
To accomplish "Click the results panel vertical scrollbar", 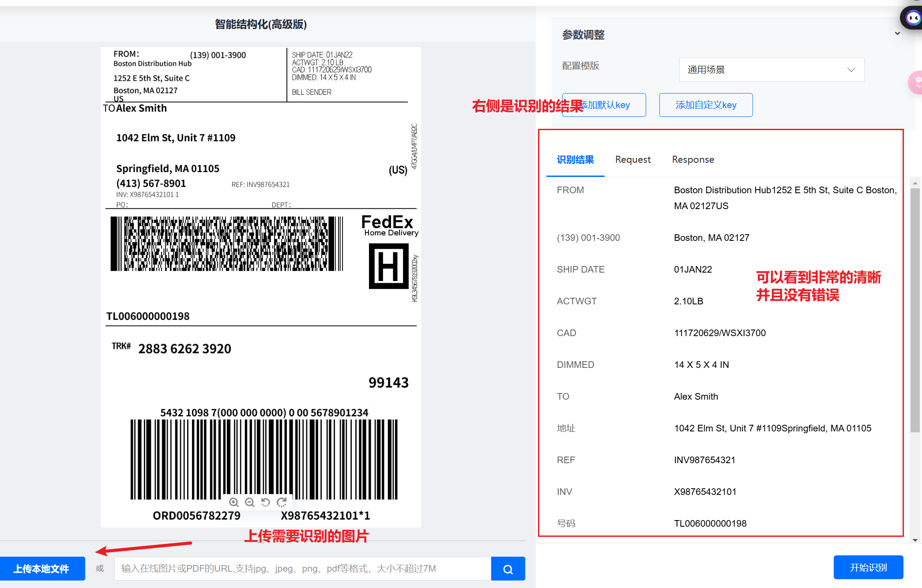I will [915, 309].
